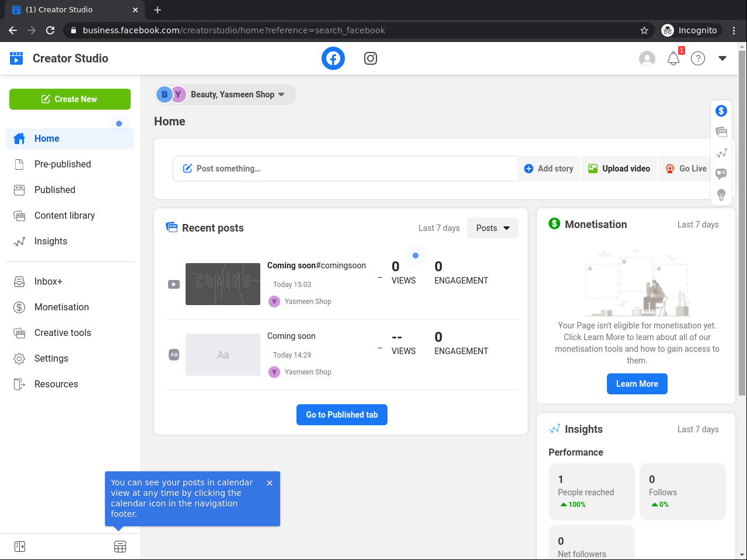Click the Monetisation panel dollar icon
Image resolution: width=747 pixels, height=560 pixels.
coord(554,224)
